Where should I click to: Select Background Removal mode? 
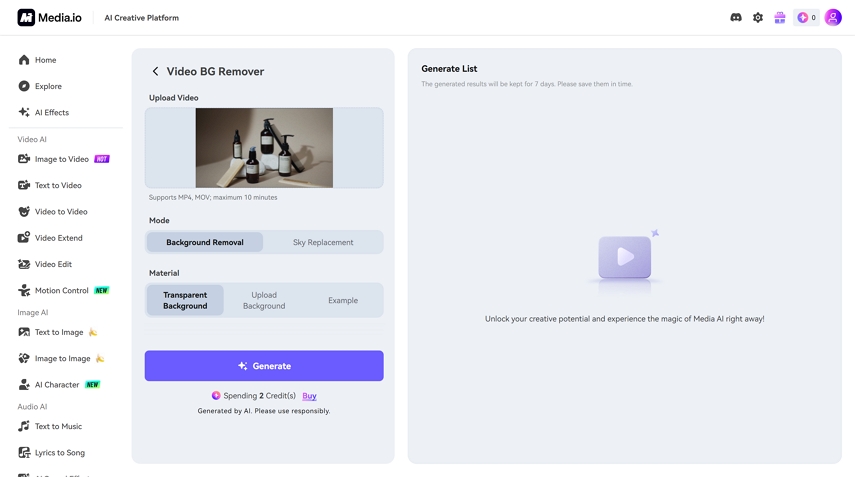(205, 243)
